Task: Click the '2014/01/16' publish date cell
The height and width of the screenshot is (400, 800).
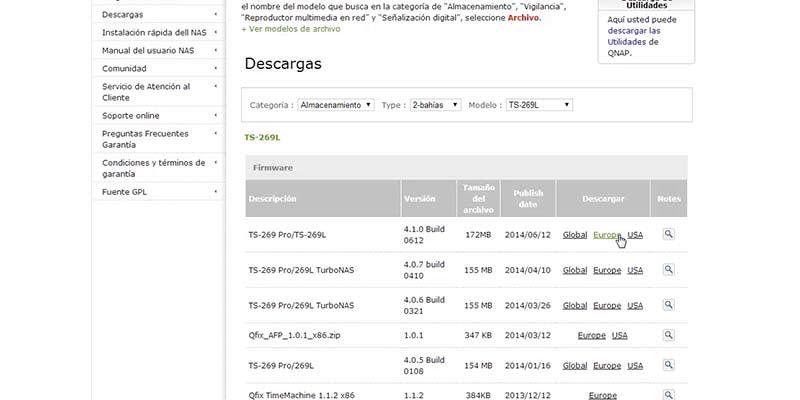Action: (528, 366)
